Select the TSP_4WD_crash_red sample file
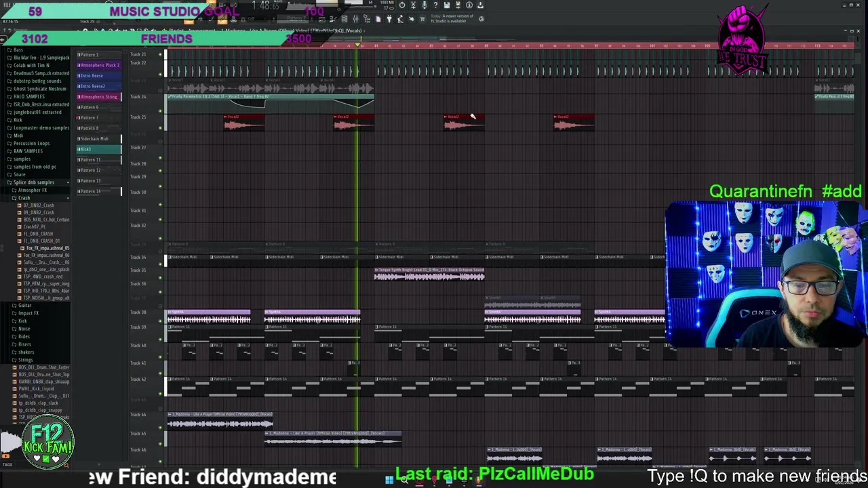Screen dimensions: 868x488 (43, 277)
